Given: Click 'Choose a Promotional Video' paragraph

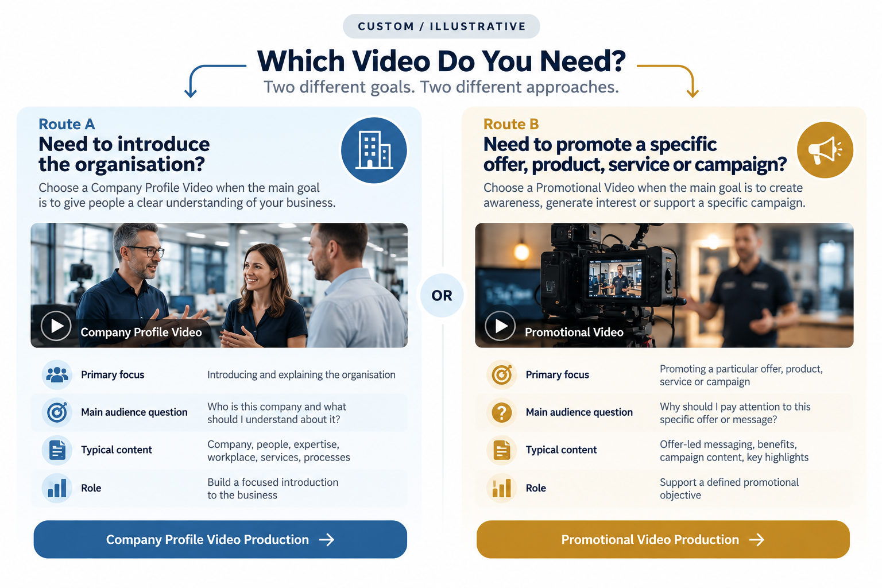Looking at the screenshot, I should click(644, 195).
